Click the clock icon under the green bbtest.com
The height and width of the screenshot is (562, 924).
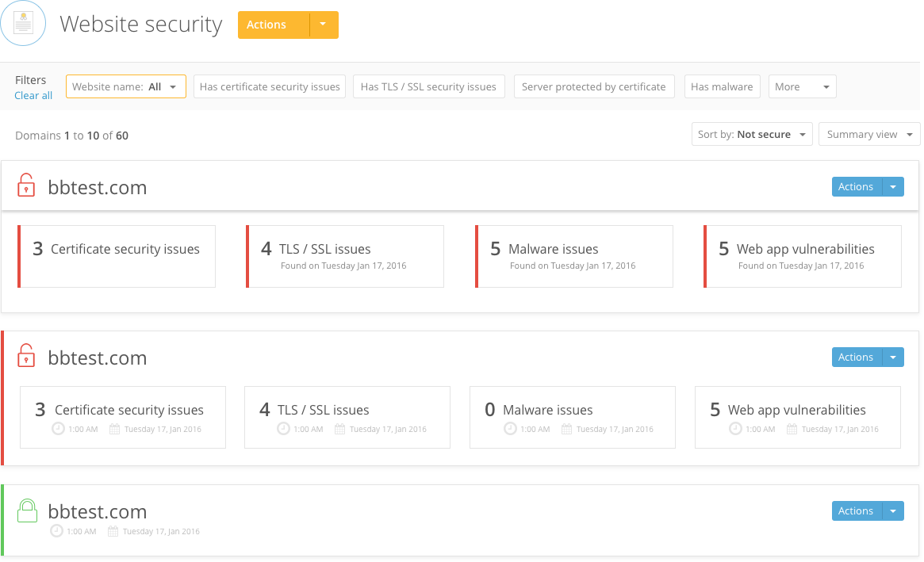click(56, 531)
